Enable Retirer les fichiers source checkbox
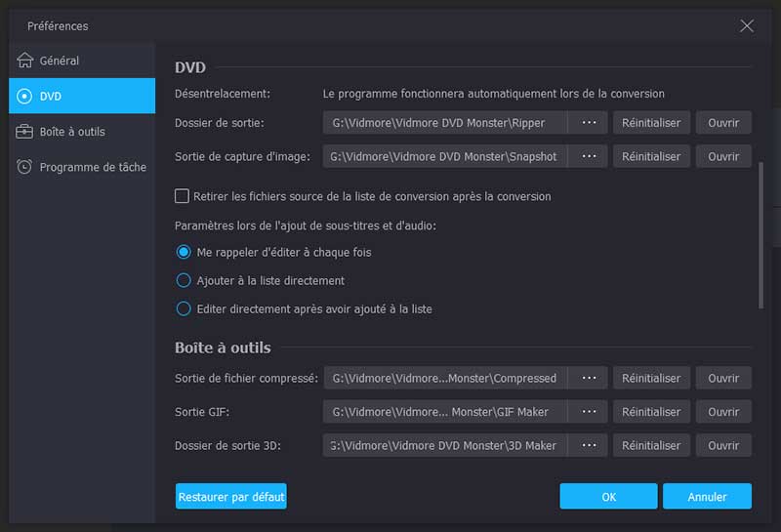Image resolution: width=781 pixels, height=532 pixels. coord(182,196)
